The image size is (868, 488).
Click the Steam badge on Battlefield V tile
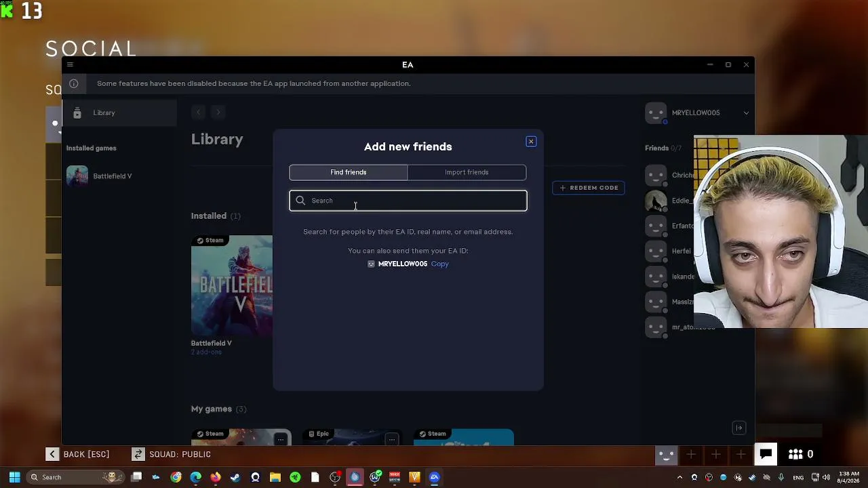210,241
